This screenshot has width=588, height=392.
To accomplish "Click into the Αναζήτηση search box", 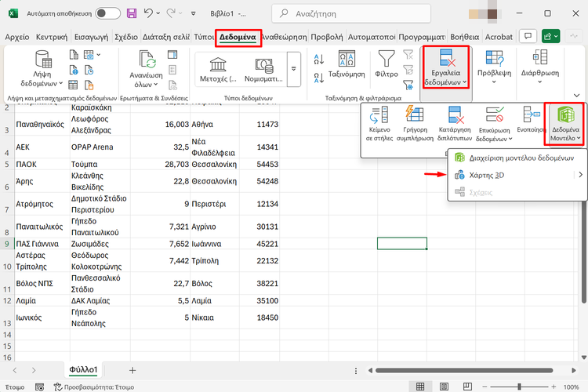I will coord(351,14).
